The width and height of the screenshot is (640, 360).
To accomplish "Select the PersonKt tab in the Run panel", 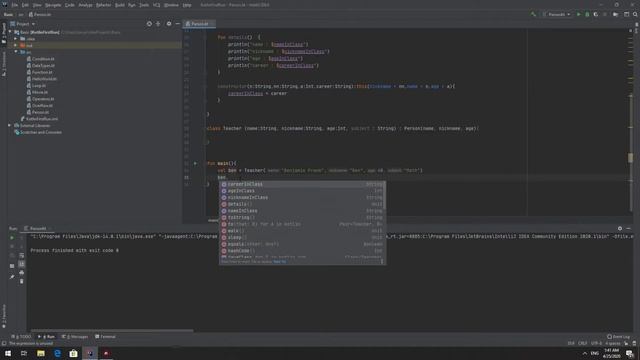I will tap(37, 229).
